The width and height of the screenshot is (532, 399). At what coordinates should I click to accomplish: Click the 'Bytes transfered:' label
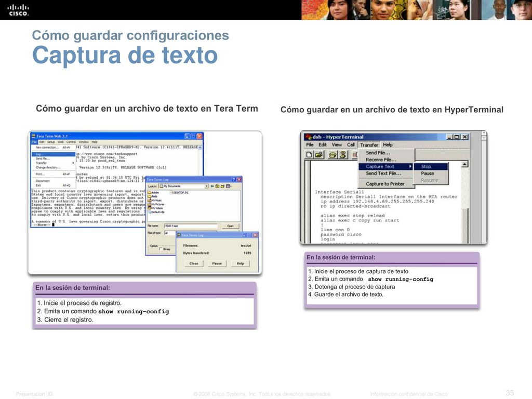pos(196,253)
